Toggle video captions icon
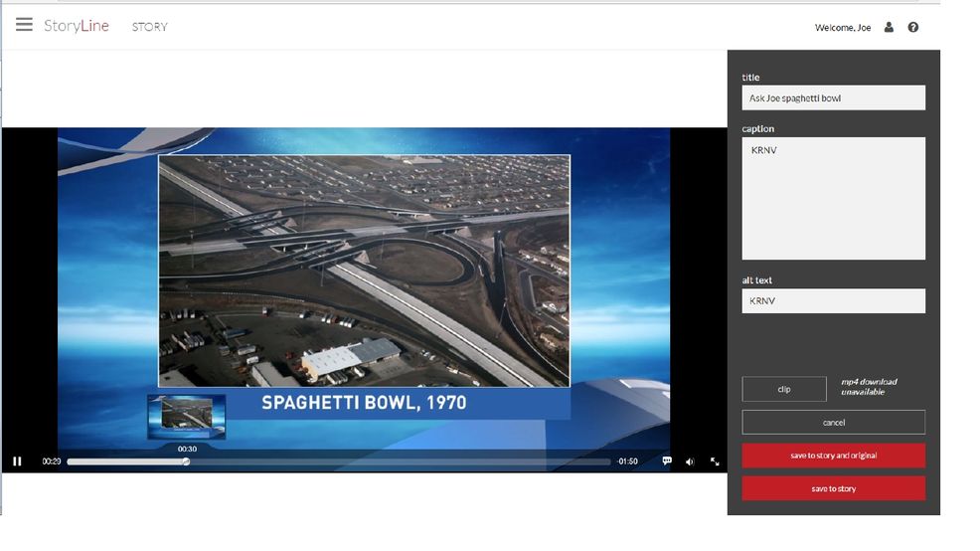Image resolution: width=980 pixels, height=551 pixels. point(667,461)
